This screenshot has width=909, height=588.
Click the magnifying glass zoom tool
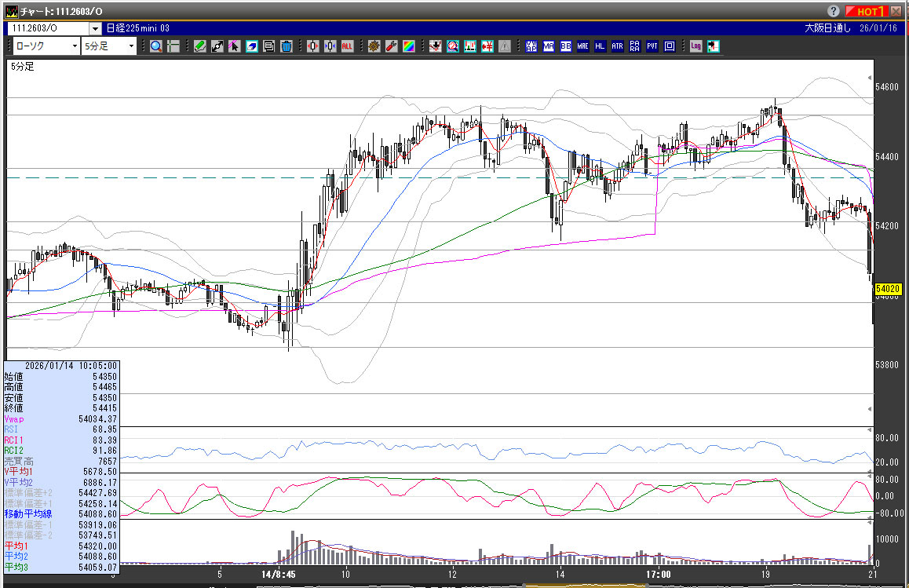click(156, 46)
